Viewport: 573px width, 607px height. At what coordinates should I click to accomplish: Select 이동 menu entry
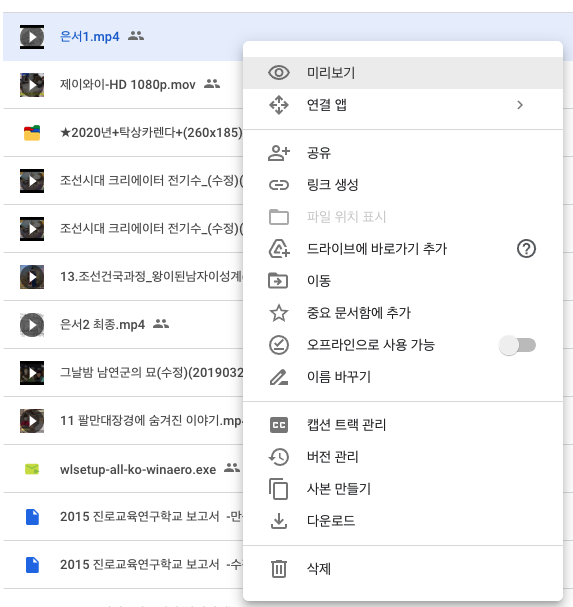click(x=403, y=281)
